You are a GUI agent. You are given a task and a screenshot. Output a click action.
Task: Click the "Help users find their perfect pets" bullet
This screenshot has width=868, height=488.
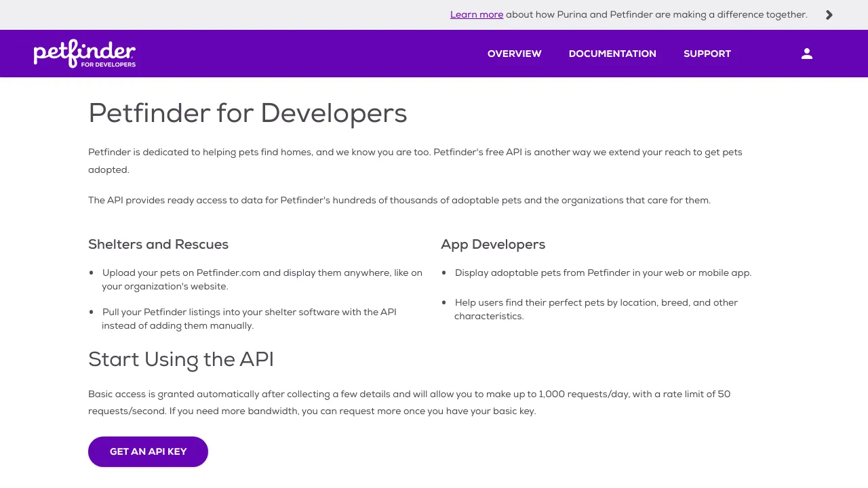pyautogui.click(x=596, y=309)
